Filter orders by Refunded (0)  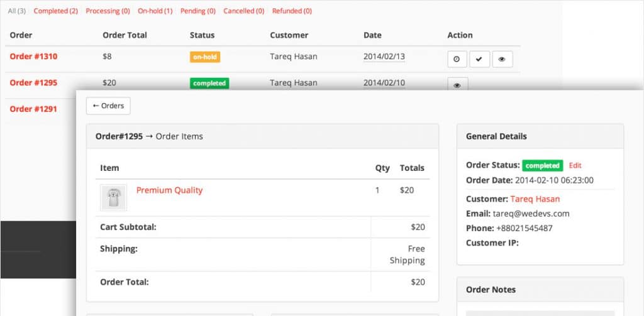point(292,11)
